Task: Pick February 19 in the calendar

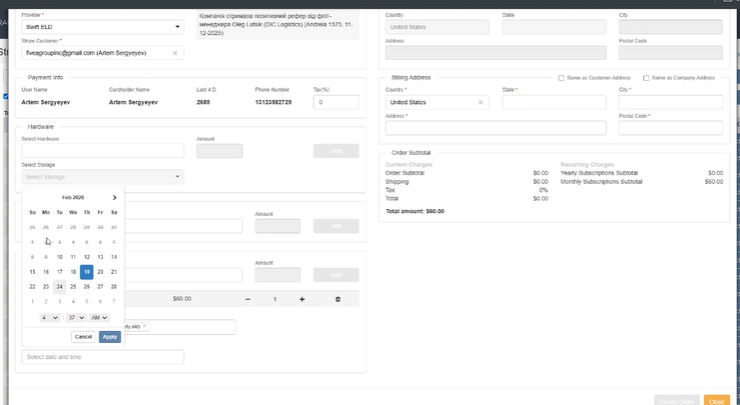Action: click(x=87, y=271)
